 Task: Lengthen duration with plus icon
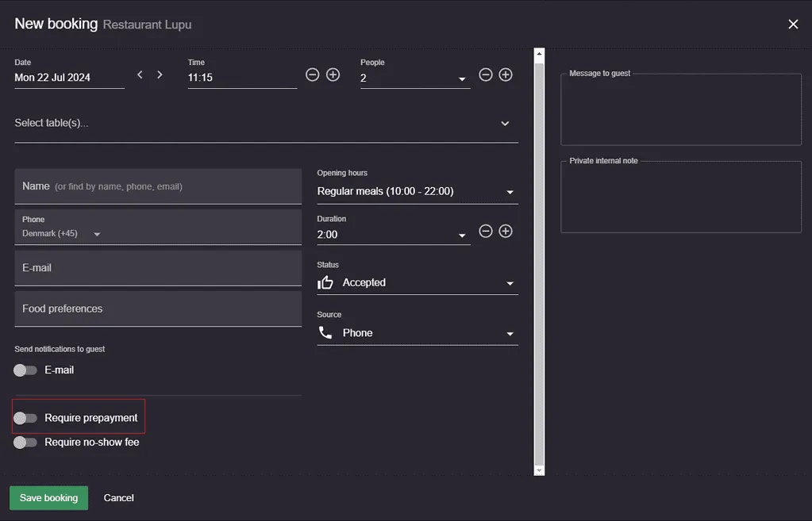pos(506,231)
